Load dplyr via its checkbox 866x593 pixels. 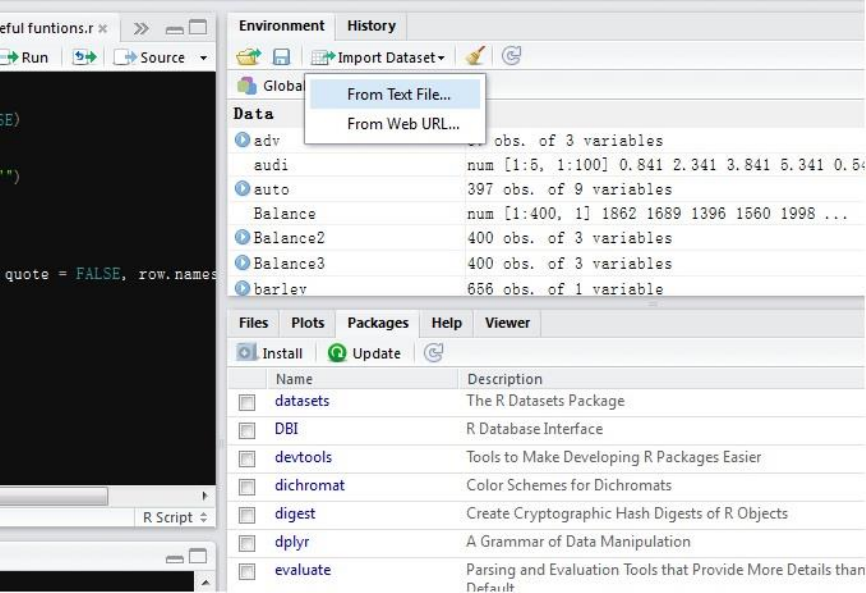click(247, 543)
